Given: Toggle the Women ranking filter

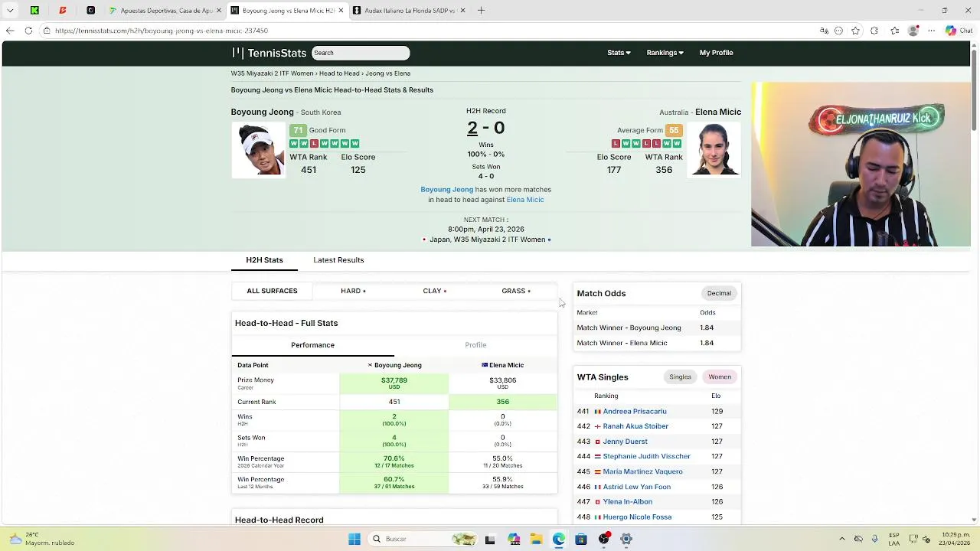Looking at the screenshot, I should pyautogui.click(x=720, y=377).
